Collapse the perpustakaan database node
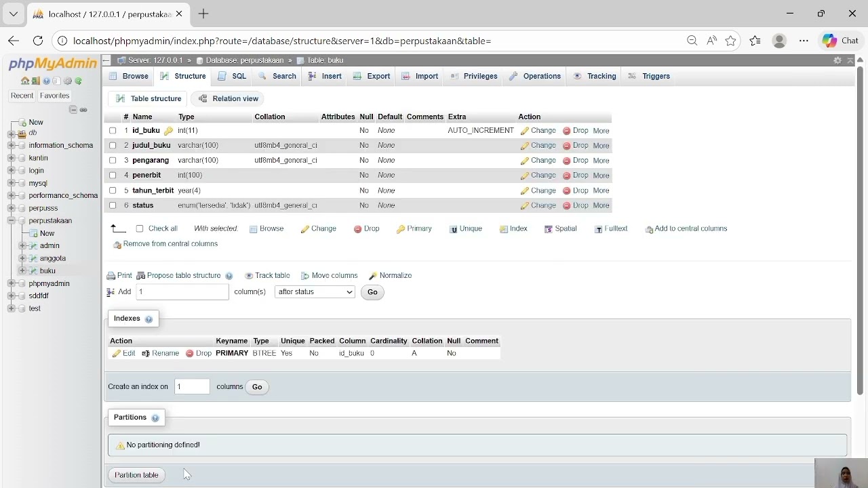The width and height of the screenshot is (868, 488). (x=12, y=221)
